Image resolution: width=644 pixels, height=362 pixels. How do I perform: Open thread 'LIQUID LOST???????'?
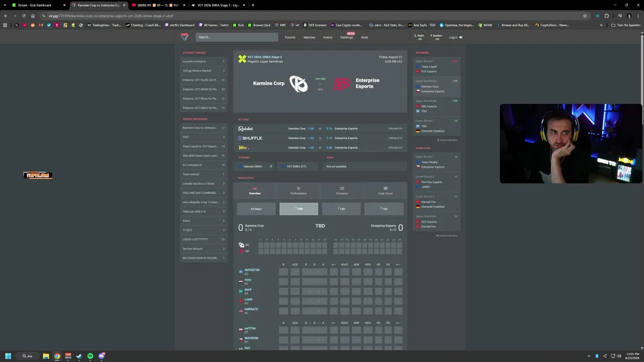(x=204, y=239)
